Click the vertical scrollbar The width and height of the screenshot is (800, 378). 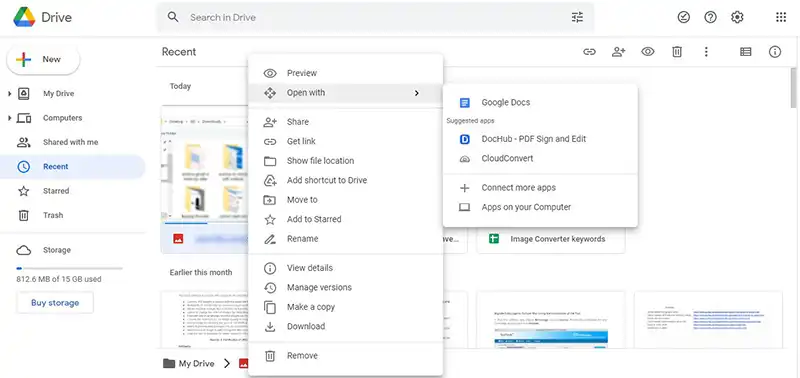[793, 88]
